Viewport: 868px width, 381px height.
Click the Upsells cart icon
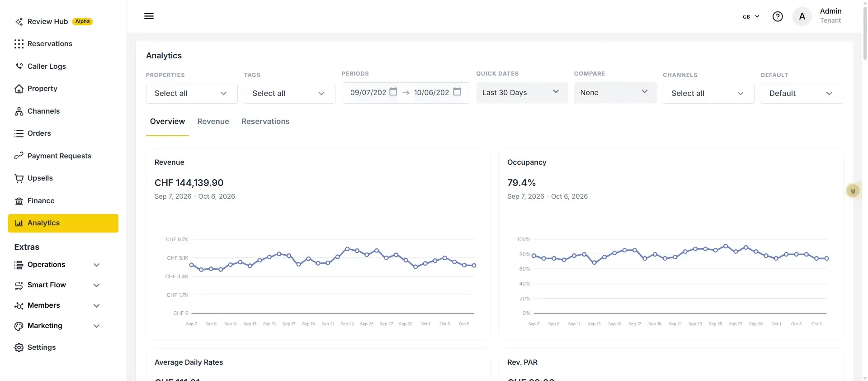tap(19, 178)
